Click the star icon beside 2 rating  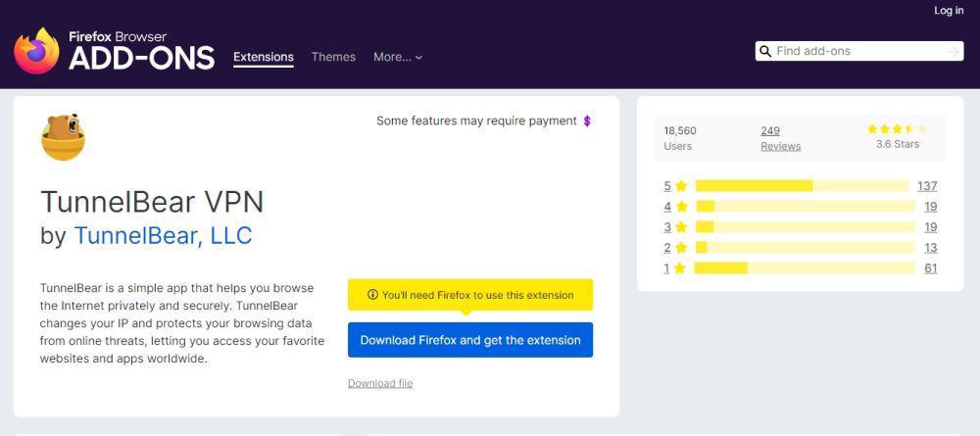pos(681,248)
